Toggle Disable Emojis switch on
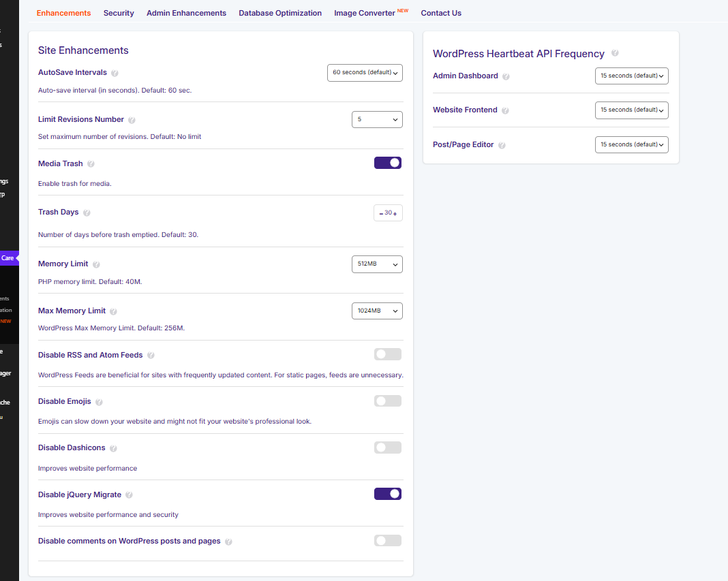Screen dimensions: 728x581 pos(388,401)
